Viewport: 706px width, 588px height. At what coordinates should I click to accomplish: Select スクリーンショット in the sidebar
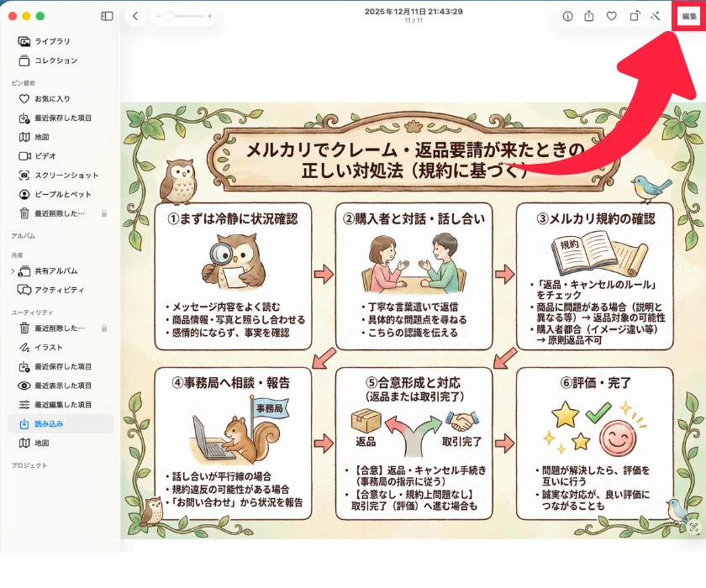[x=61, y=175]
